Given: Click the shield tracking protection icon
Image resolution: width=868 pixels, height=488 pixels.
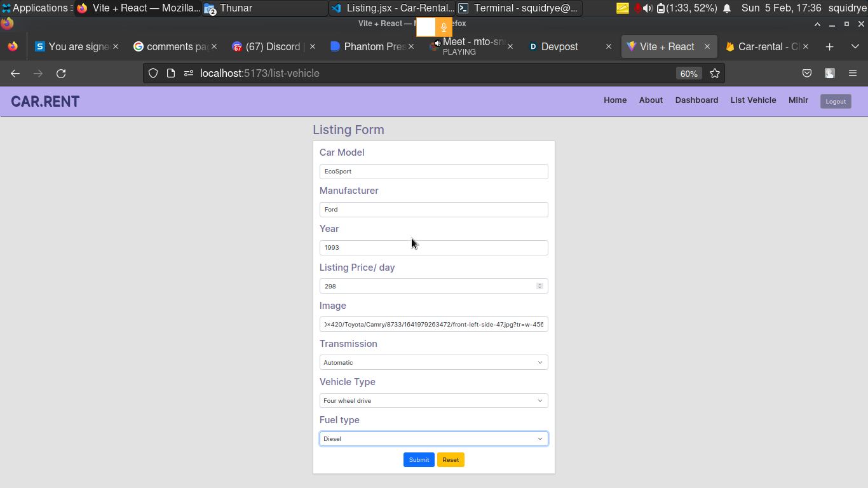Looking at the screenshot, I should point(153,73).
